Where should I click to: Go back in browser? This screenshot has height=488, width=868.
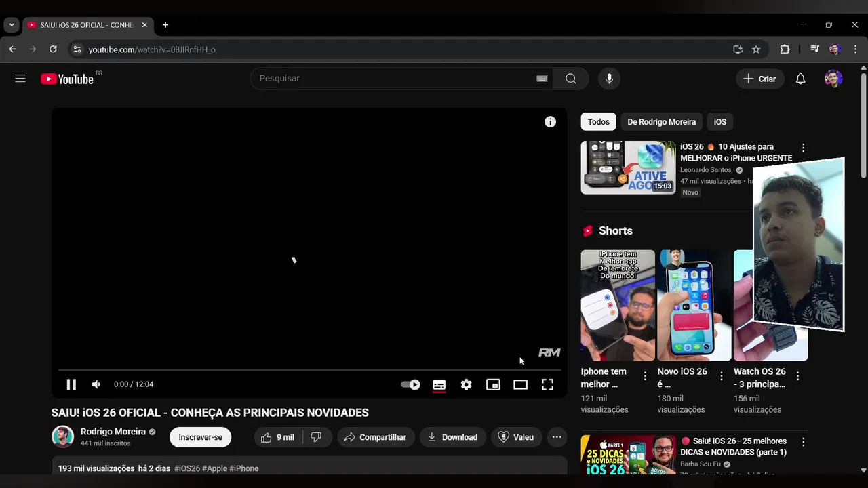click(12, 49)
